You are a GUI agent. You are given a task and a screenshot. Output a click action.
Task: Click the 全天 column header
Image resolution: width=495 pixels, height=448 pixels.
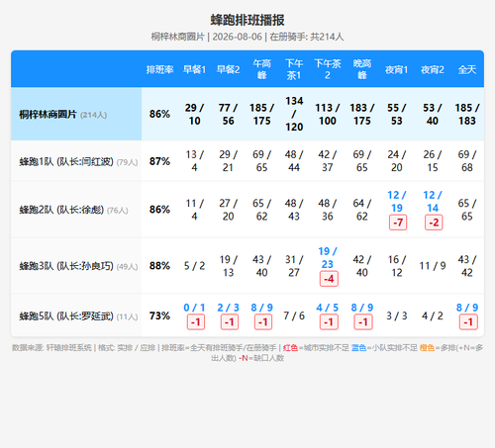tap(467, 69)
